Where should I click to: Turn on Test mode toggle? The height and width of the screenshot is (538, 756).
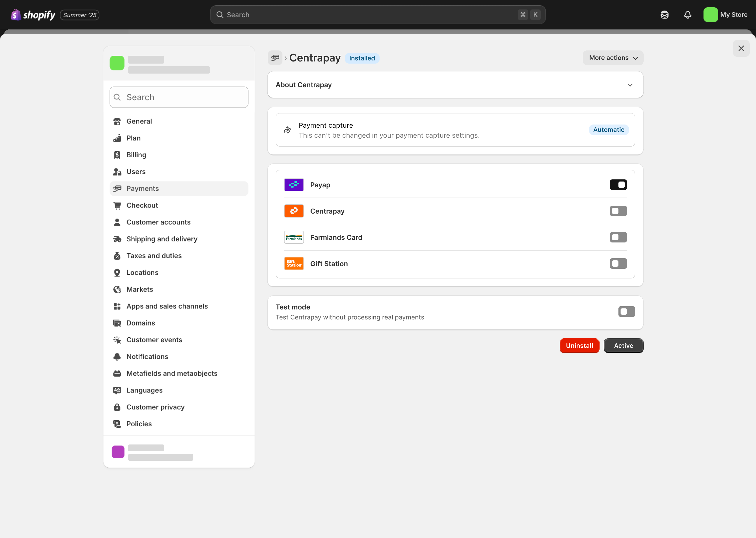point(626,312)
